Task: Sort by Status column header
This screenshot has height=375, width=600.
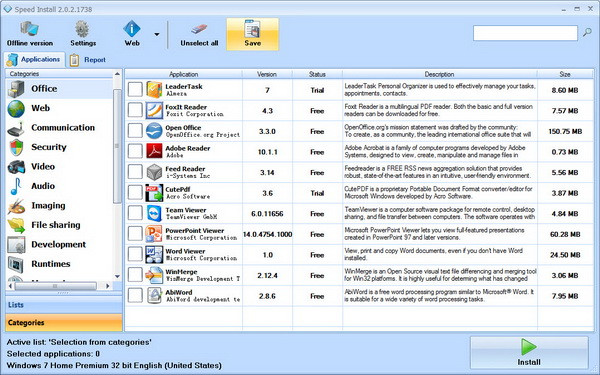Action: click(x=317, y=74)
